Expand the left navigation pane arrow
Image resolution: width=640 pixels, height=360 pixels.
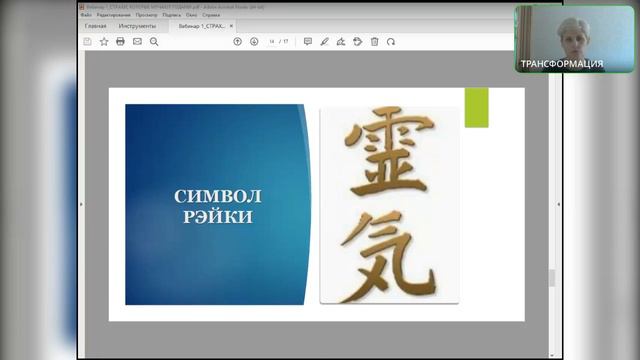point(81,204)
